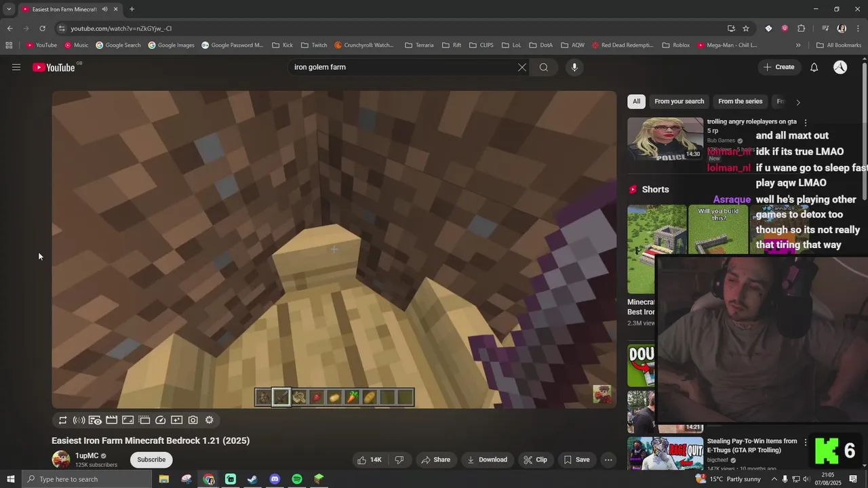This screenshot has width=868, height=488.
Task: Close the Easiest Iron Farm tab
Action: [x=115, y=9]
